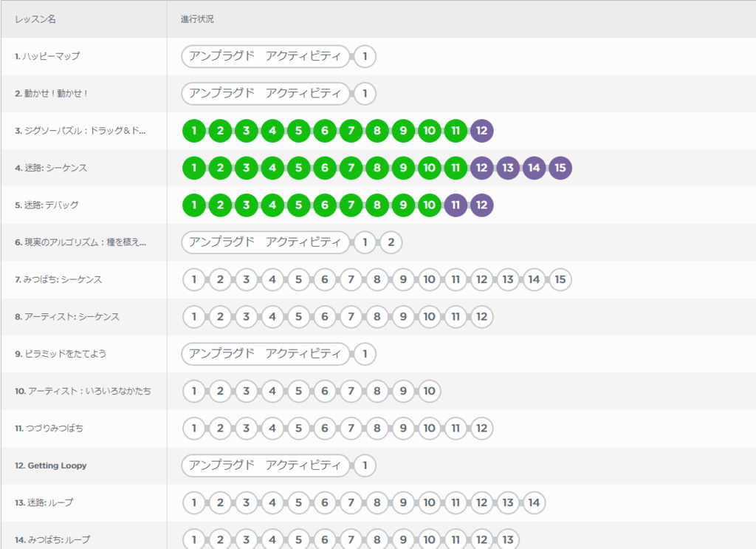This screenshot has height=549, width=756.
Task: Open the unplugged activity pill for lesson 1 ハッピーマップ
Action: [265, 56]
